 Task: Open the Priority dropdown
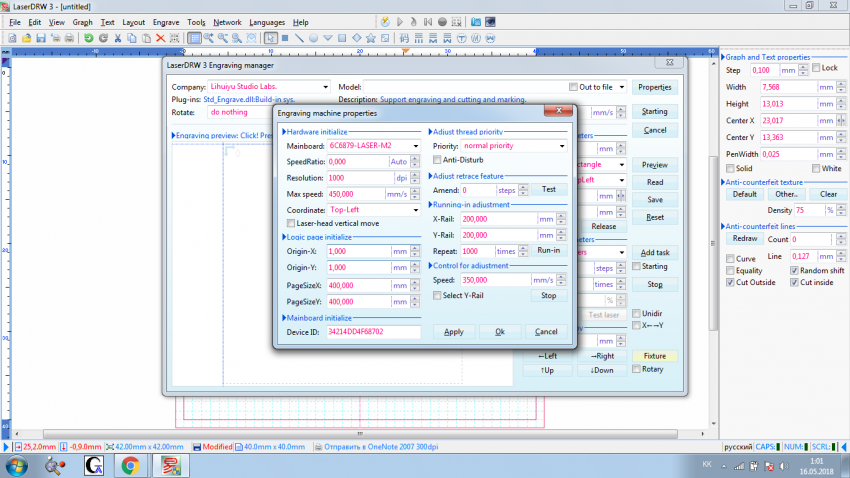coord(562,146)
